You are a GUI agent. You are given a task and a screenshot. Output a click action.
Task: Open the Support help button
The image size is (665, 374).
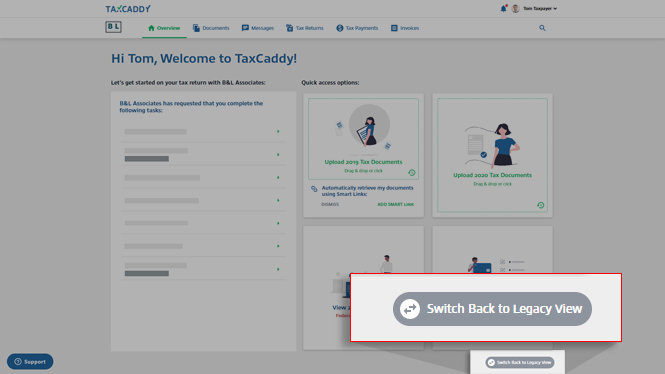(30, 362)
